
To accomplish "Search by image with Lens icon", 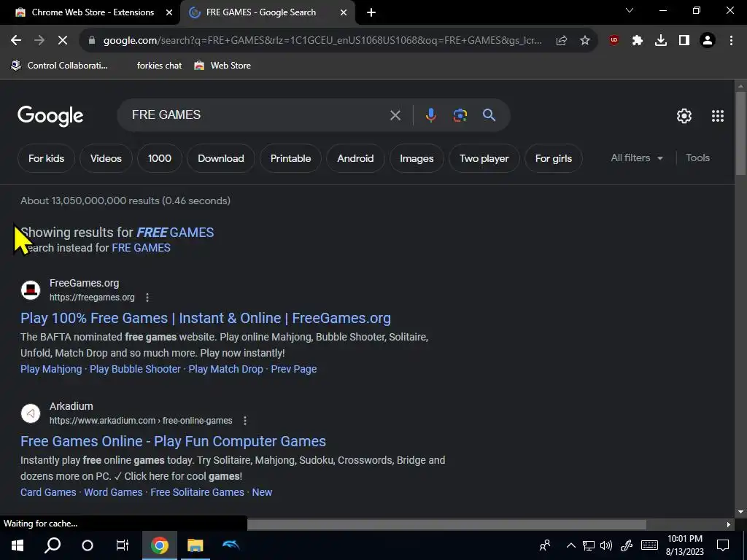I will point(460,115).
